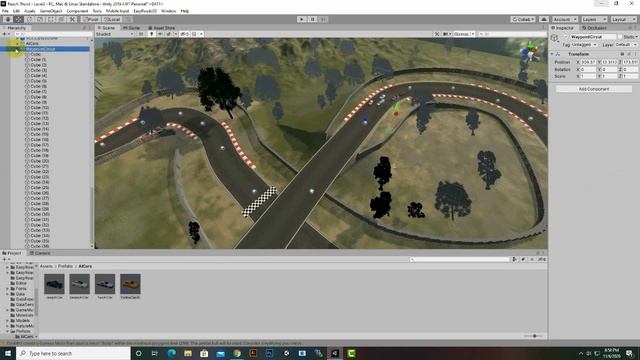Toggle scene effects rendering
Viewport: 640px width, 360px height.
click(x=169, y=34)
